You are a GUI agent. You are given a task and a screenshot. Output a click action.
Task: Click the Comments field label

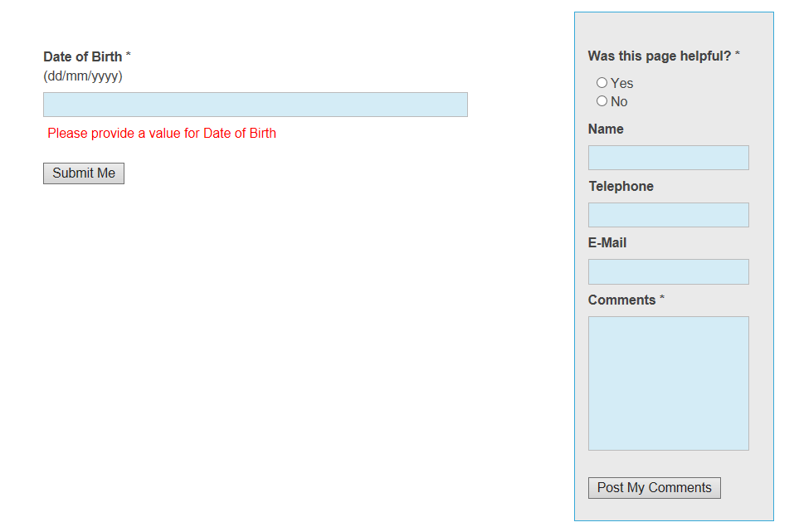click(x=621, y=300)
